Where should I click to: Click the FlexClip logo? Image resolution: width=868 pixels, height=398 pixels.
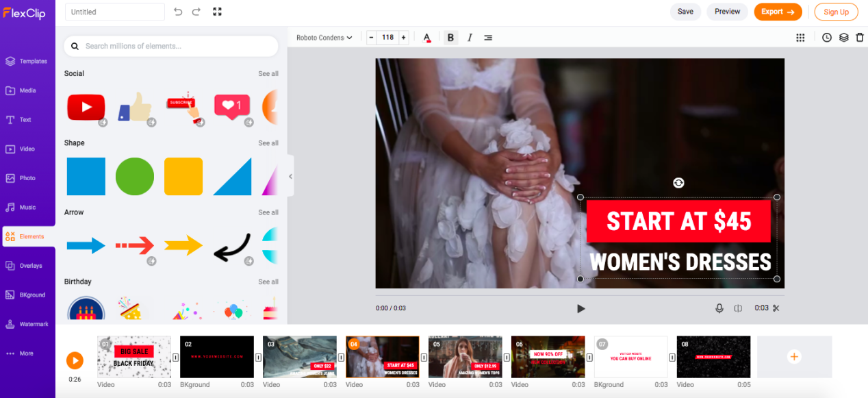click(24, 12)
